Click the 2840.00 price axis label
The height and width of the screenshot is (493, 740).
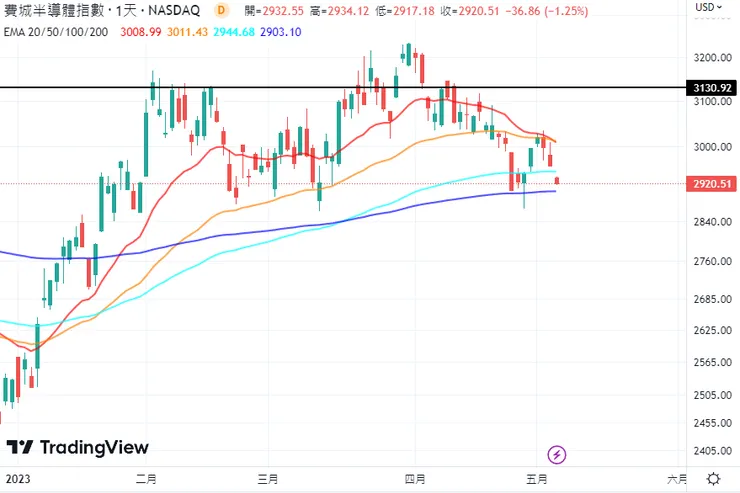click(713, 222)
